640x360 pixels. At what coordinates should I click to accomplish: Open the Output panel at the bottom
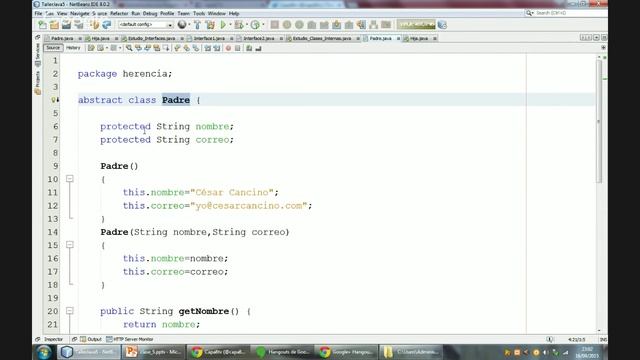91,339
